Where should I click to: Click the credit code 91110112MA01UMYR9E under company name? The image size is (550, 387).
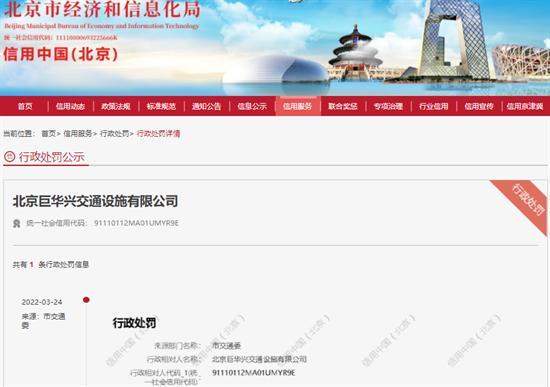tap(136, 223)
